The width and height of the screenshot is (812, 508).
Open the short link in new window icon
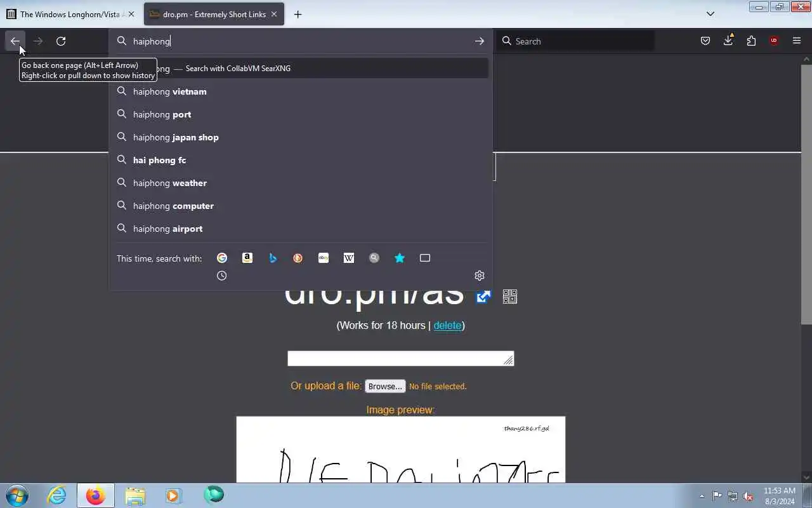tap(483, 297)
